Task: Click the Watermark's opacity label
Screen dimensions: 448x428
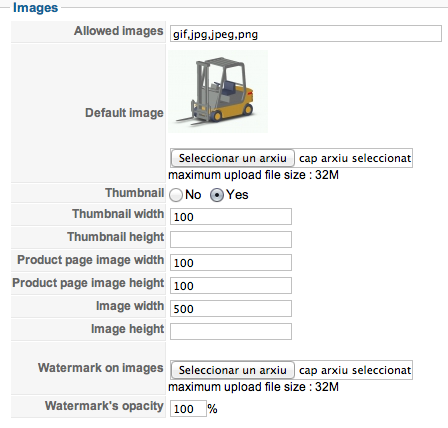Action: tap(104, 406)
